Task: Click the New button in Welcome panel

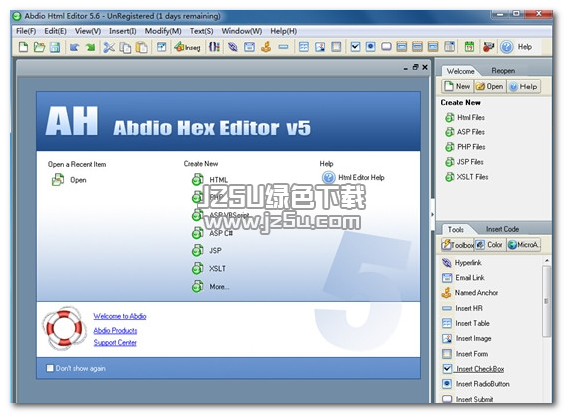Action: [x=458, y=86]
